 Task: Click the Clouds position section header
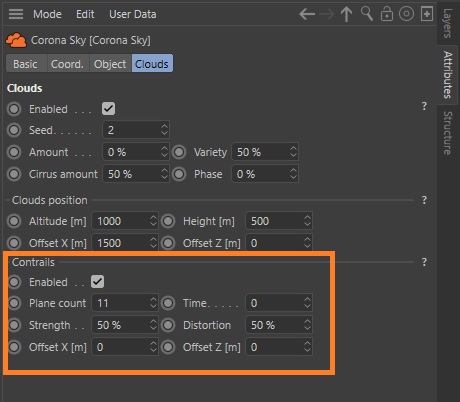tap(50, 200)
